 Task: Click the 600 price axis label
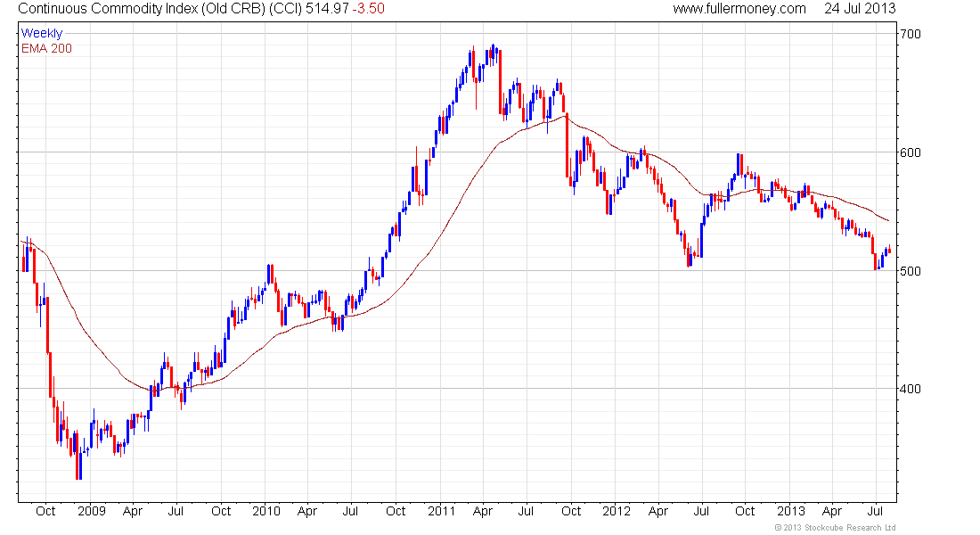910,152
